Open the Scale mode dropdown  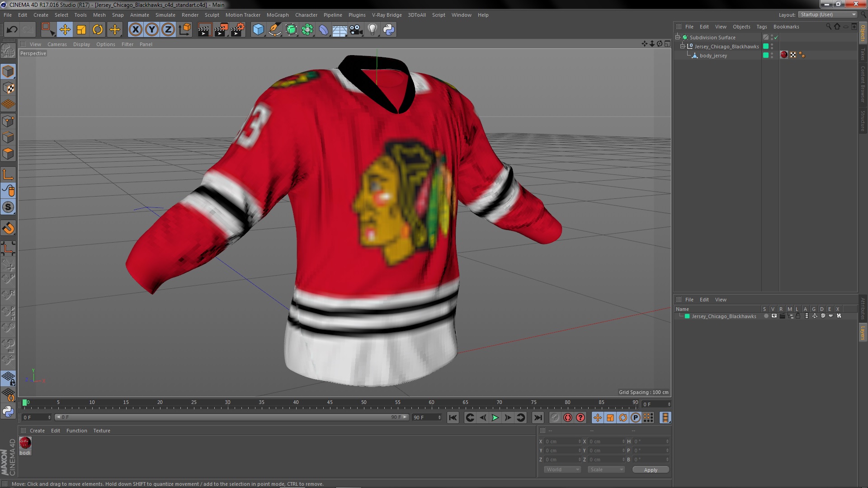pyautogui.click(x=606, y=470)
